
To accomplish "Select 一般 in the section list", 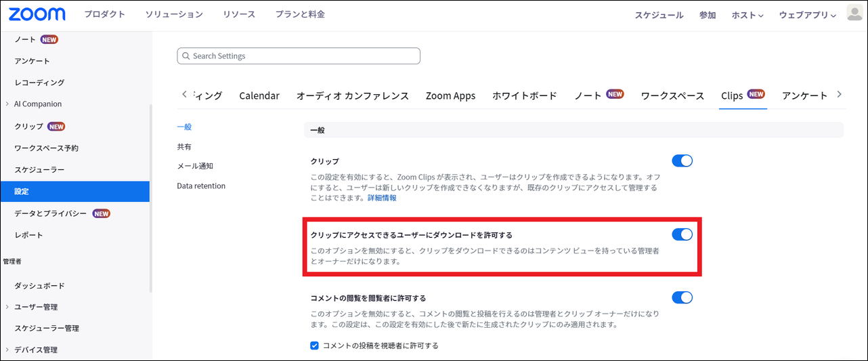I will coord(184,127).
